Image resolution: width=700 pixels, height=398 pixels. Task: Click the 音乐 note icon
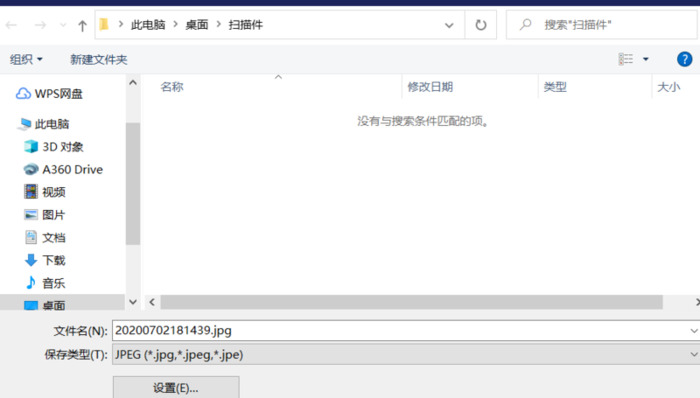point(31,282)
